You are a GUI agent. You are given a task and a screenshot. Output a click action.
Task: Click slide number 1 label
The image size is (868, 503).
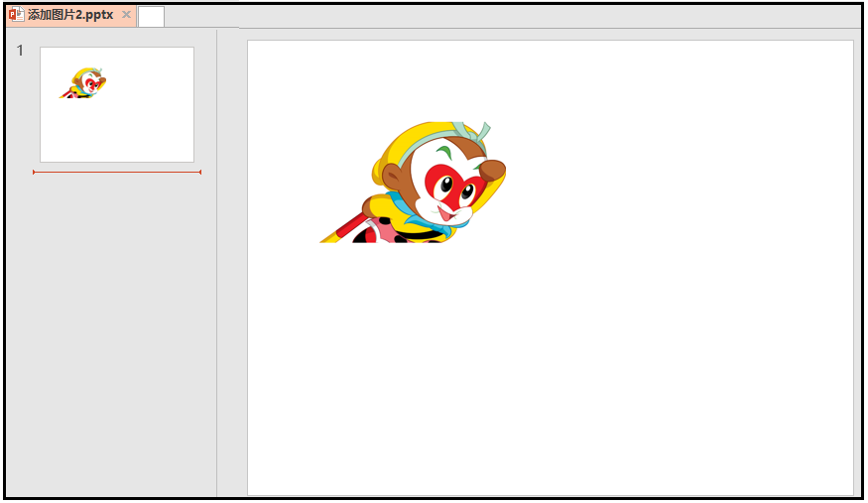(x=21, y=51)
